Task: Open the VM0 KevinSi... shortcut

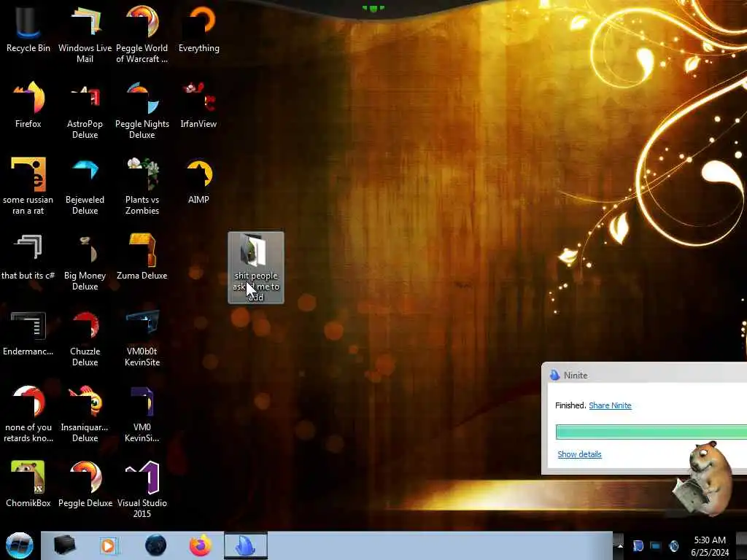Action: (x=142, y=414)
